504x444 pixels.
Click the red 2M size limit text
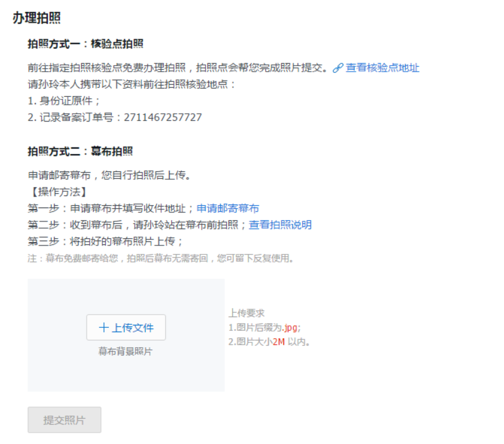[x=278, y=342]
